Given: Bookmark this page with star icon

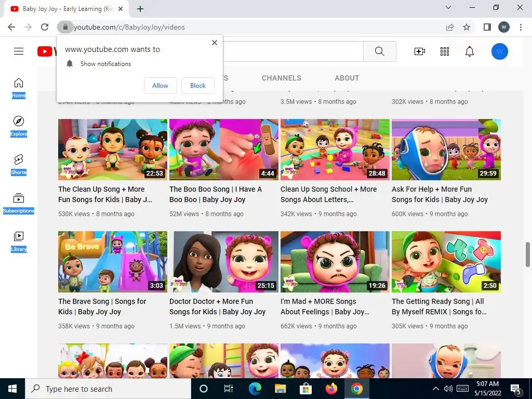Looking at the screenshot, I should pos(467,27).
